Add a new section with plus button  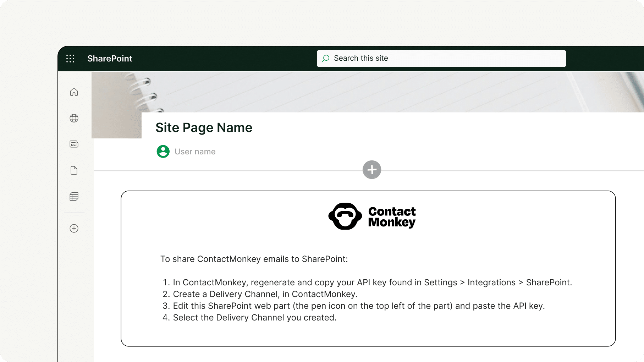point(372,170)
